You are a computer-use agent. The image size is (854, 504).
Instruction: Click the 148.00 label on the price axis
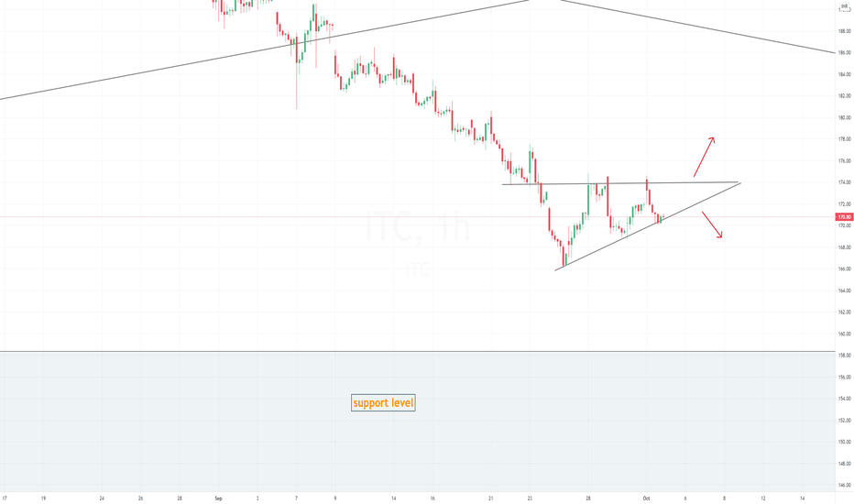[x=844, y=464]
